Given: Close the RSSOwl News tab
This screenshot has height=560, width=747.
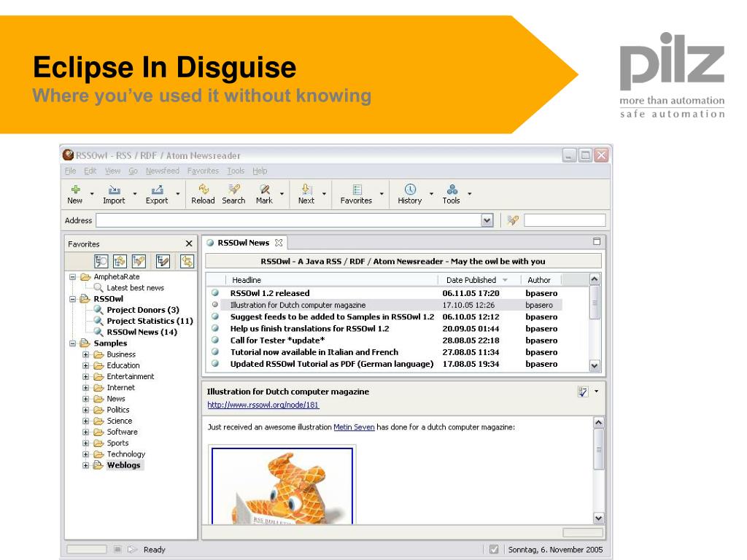Looking at the screenshot, I should pos(279,243).
